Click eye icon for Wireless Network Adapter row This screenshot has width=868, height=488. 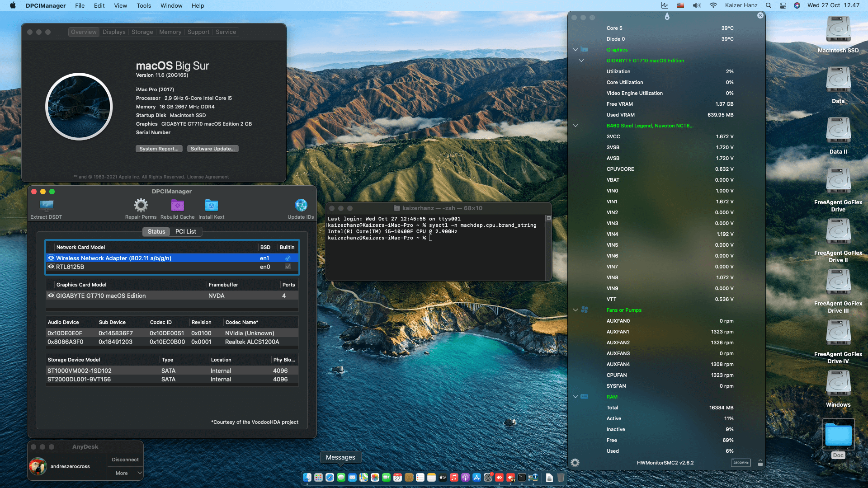pos(51,258)
